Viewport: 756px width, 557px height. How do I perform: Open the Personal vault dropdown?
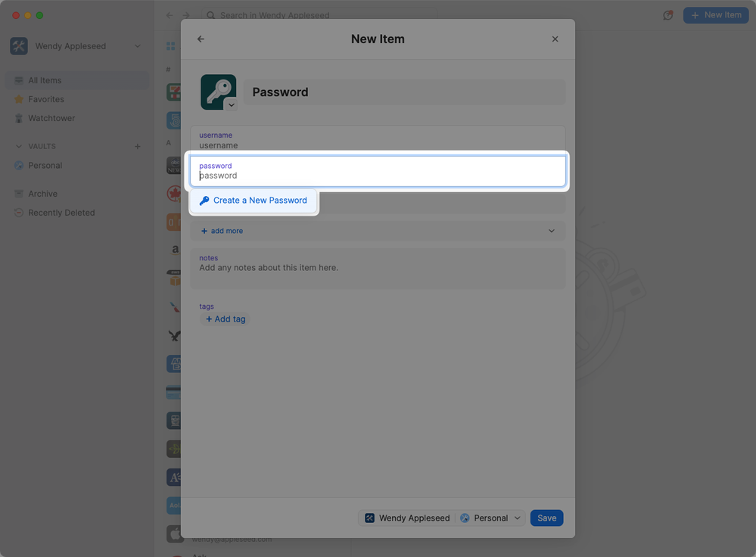coord(490,518)
